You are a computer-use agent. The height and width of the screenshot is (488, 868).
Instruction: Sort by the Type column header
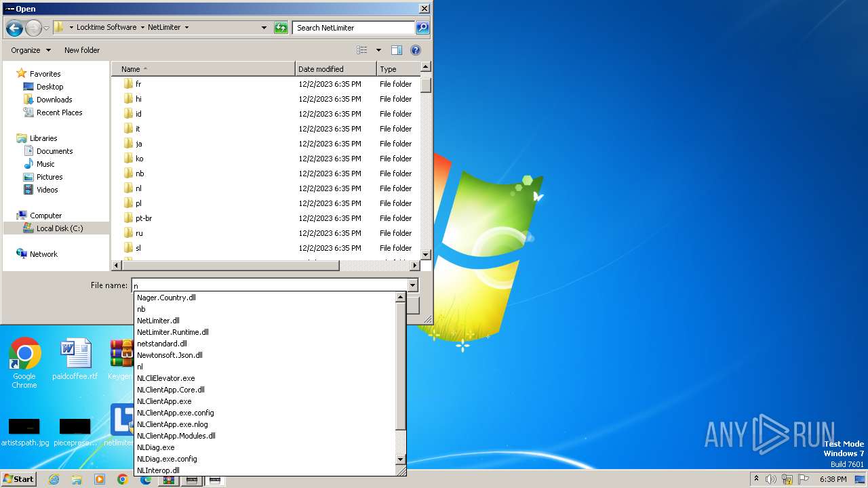tap(399, 69)
